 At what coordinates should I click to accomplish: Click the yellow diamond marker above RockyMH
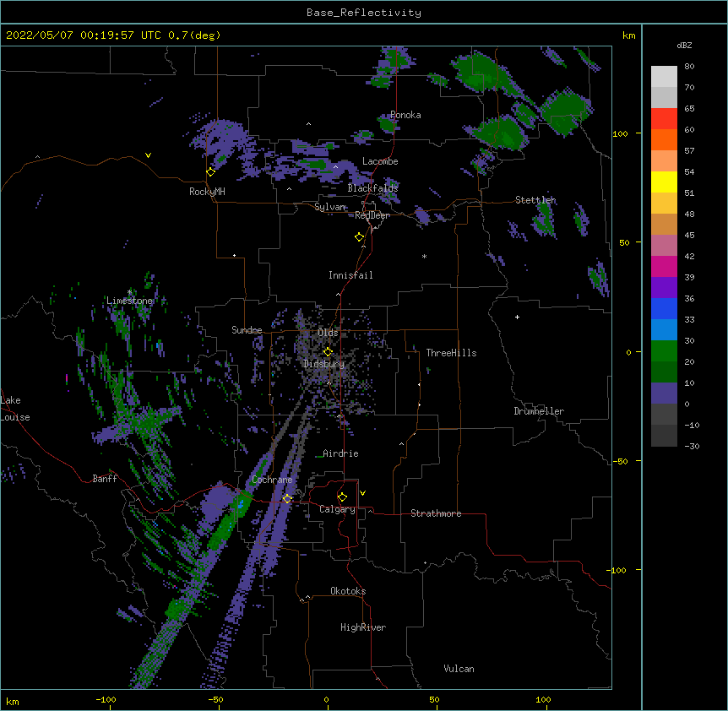(x=211, y=172)
